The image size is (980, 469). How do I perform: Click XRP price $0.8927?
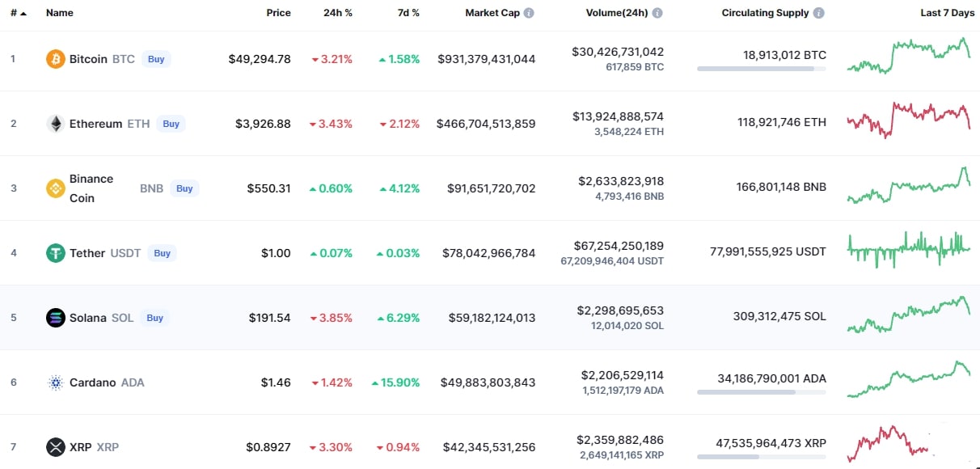(268, 447)
